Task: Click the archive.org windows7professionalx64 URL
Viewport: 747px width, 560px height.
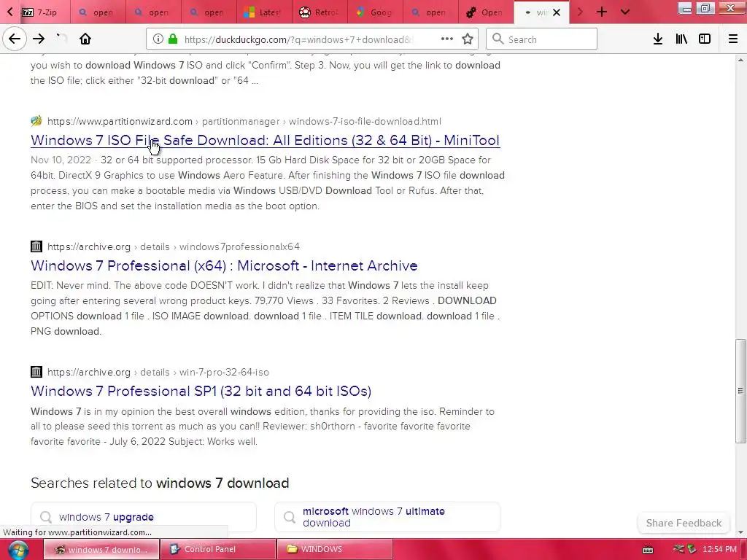Action: pyautogui.click(x=174, y=246)
